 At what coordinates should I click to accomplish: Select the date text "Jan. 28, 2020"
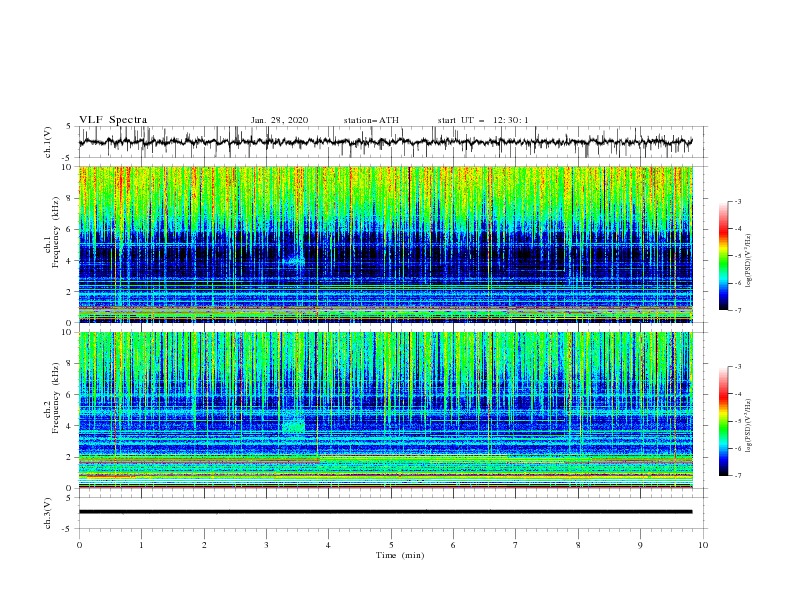pos(279,120)
